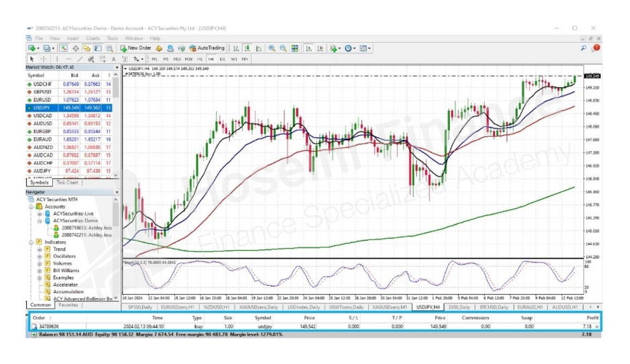
Task: Select the Accelerator indicator
Action: coord(65,285)
